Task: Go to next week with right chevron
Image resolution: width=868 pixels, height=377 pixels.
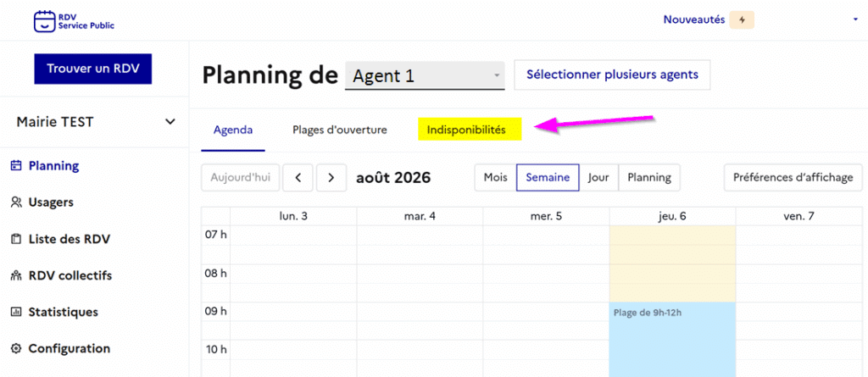Action: (x=331, y=178)
